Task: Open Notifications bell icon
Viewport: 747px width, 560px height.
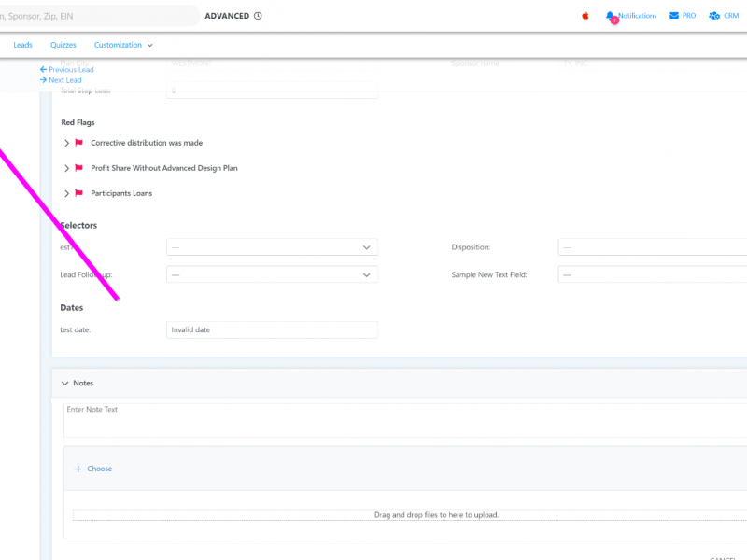Action: (611, 16)
